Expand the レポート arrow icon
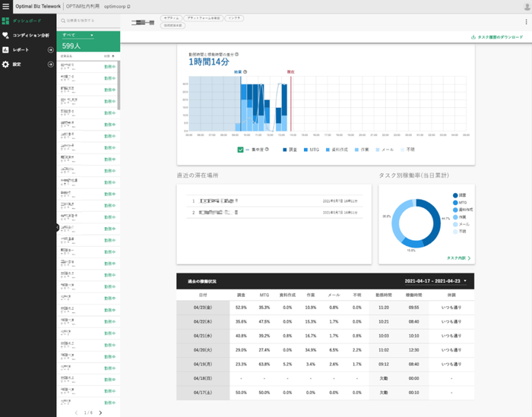532x417 pixels. tap(50, 50)
